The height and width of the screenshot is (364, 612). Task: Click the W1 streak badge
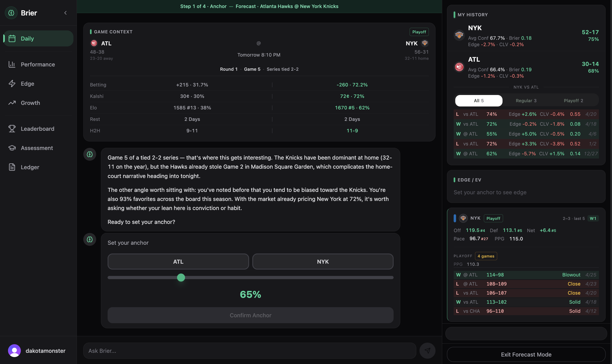click(x=593, y=218)
